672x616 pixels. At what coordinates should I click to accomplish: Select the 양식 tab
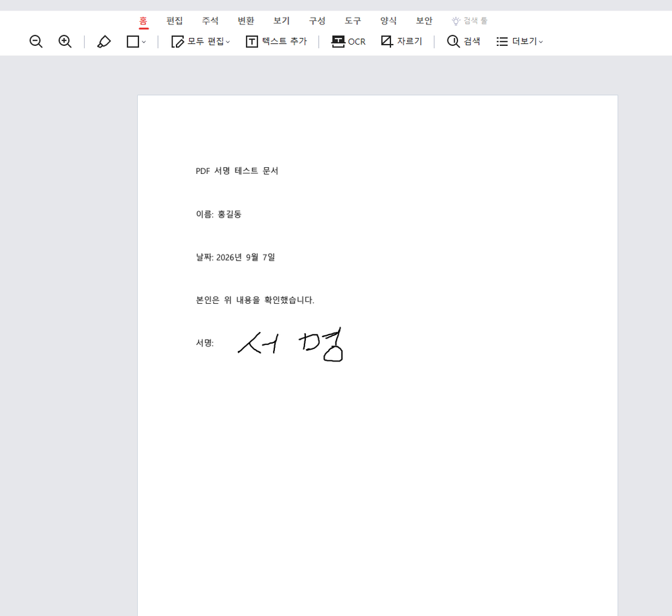tap(388, 21)
